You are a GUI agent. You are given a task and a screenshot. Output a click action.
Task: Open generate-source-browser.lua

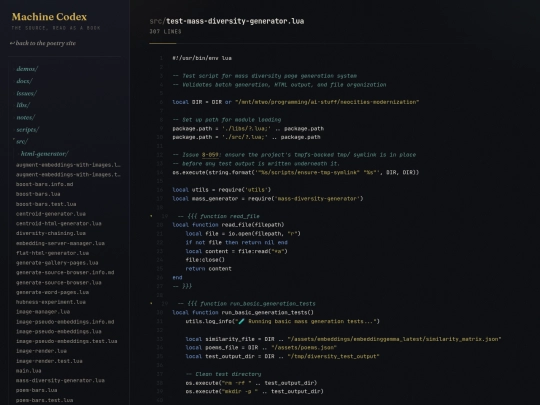coord(59,282)
